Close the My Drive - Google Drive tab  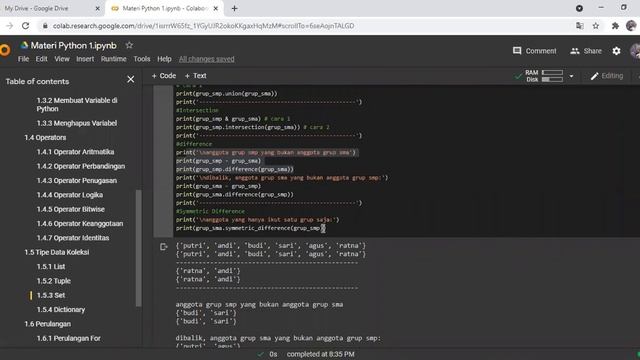pos(98,8)
